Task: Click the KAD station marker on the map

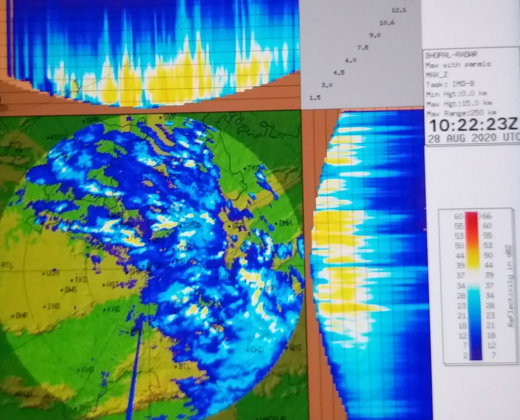Action: pos(112,309)
